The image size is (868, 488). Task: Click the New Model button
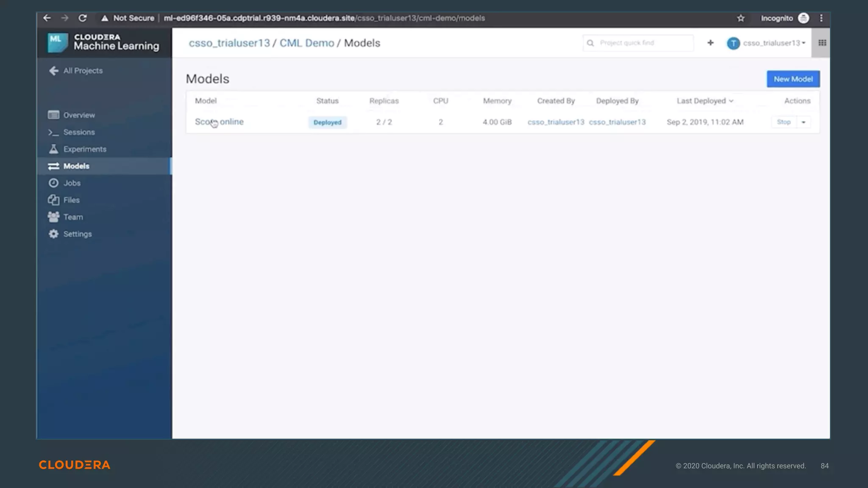pyautogui.click(x=793, y=79)
